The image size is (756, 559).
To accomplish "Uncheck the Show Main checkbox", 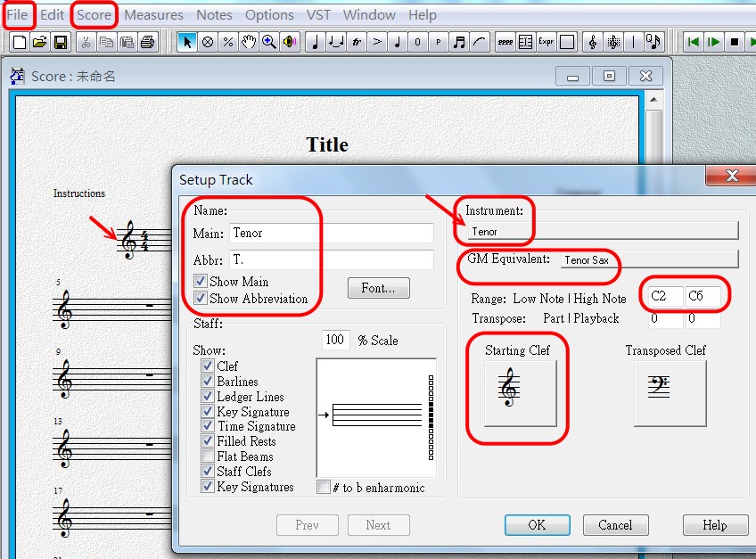I will tap(201, 282).
